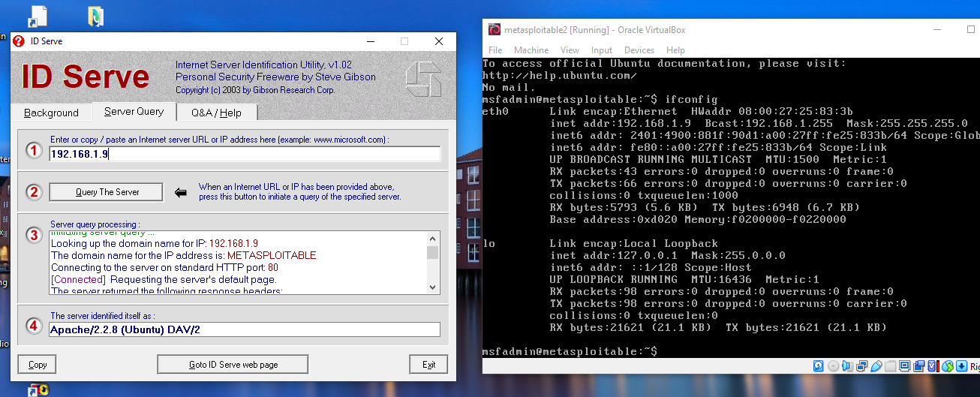Screen dimensions: 980x397
Task: Select the blank shortcut file on desktop
Action: (x=38, y=16)
